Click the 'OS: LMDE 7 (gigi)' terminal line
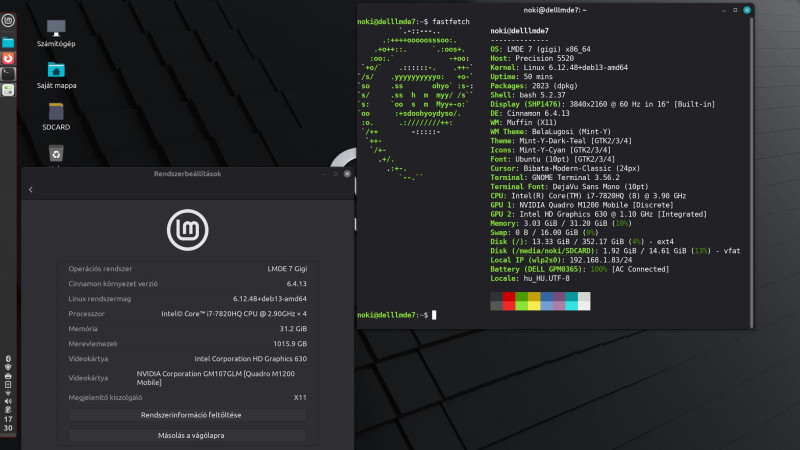The height and width of the screenshot is (450, 800). [540, 49]
